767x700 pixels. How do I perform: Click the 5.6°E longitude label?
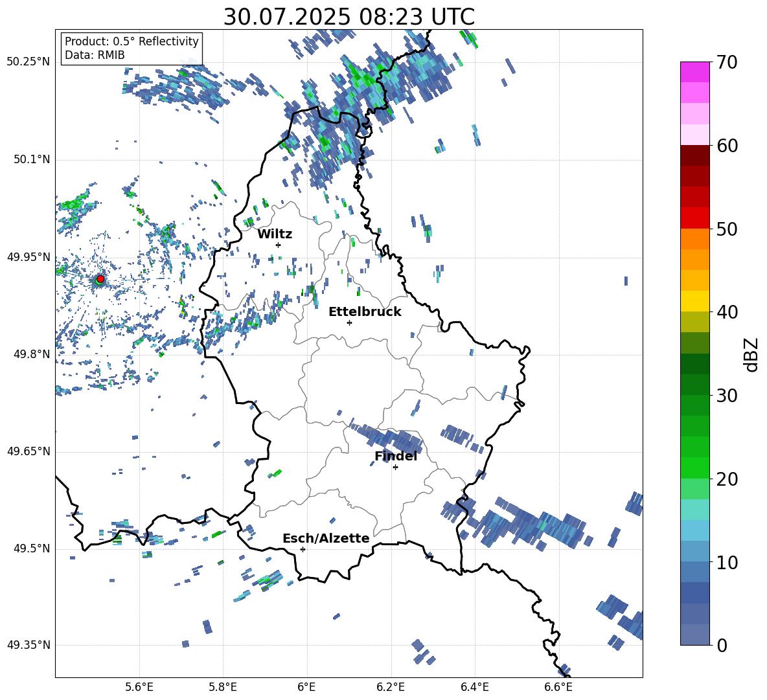pyautogui.click(x=139, y=687)
